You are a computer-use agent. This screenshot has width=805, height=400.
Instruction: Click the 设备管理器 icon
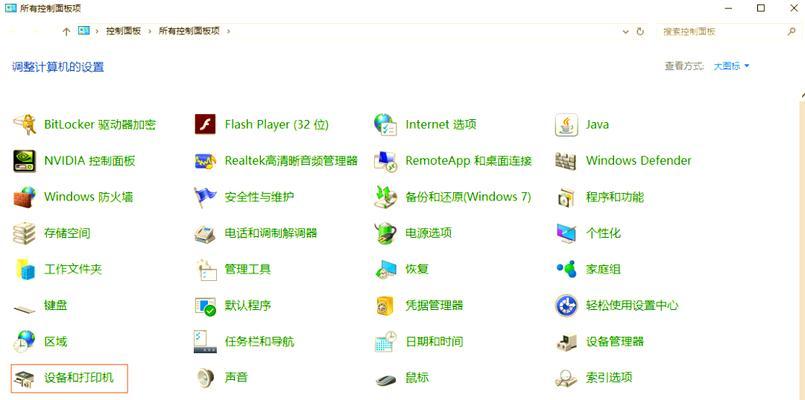click(x=567, y=342)
